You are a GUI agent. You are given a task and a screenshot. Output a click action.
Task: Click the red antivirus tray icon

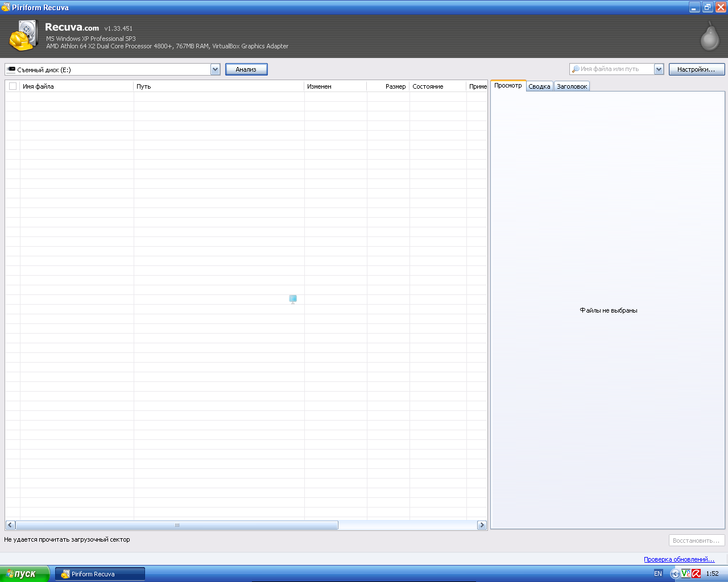(x=696, y=573)
